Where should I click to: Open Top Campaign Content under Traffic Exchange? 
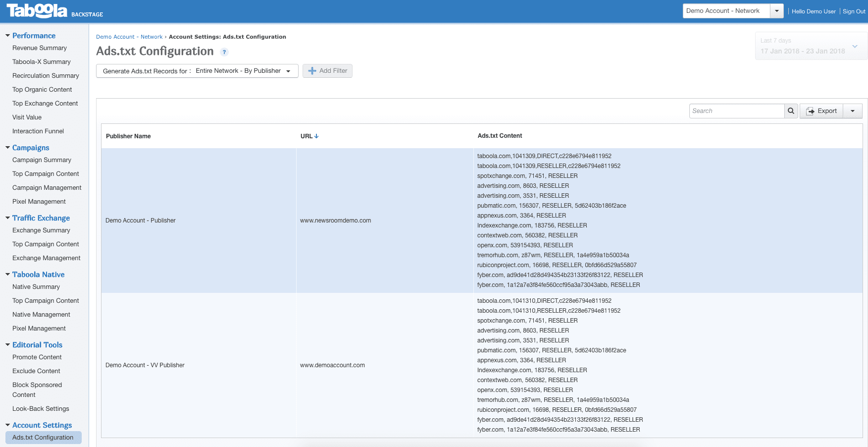tap(46, 244)
